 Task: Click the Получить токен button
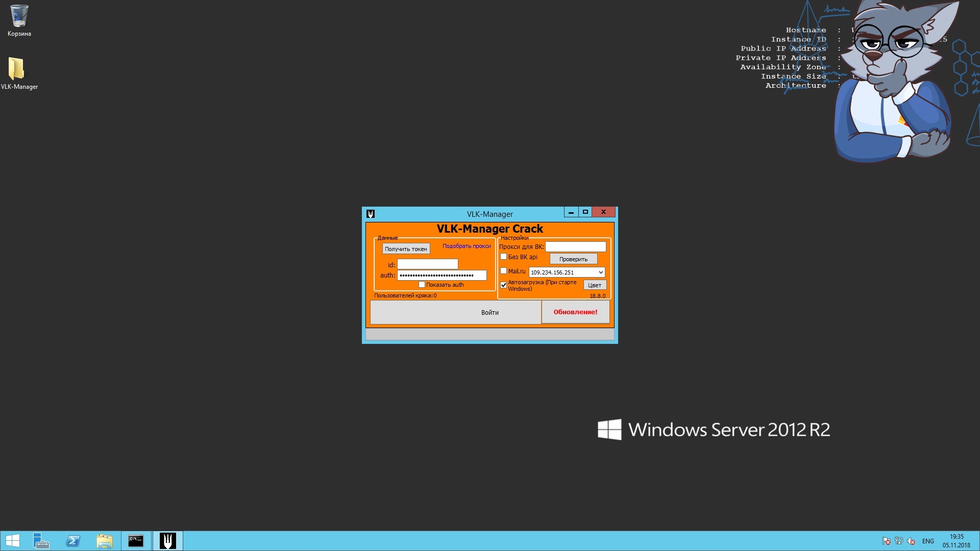(x=406, y=249)
